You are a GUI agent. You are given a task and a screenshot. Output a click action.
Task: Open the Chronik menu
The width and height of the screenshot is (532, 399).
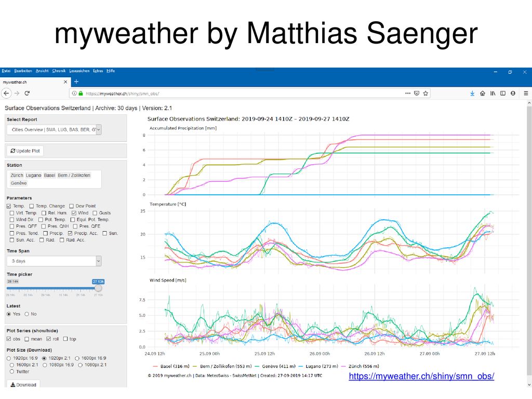(59, 71)
